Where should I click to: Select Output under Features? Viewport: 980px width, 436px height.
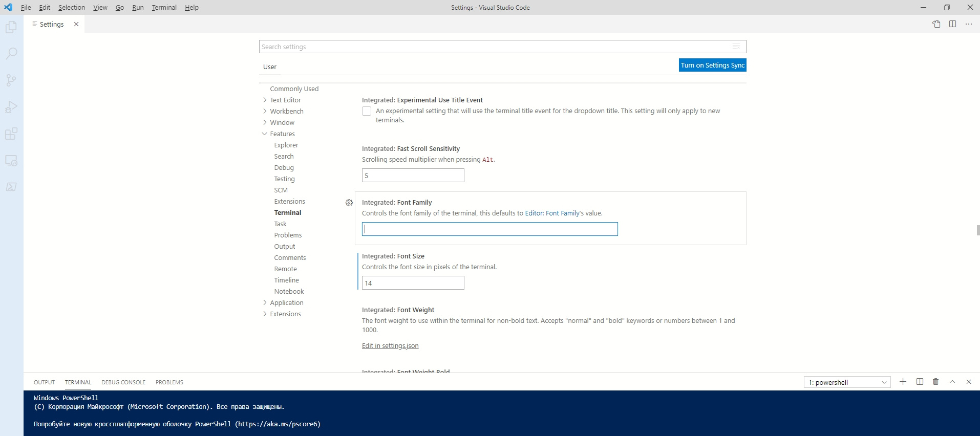tap(285, 246)
